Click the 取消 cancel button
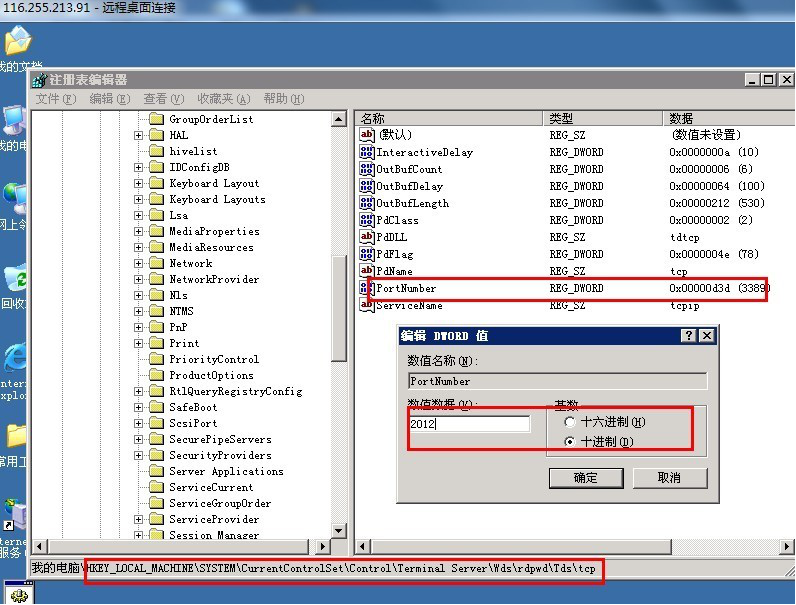This screenshot has height=605, width=796. [669, 478]
